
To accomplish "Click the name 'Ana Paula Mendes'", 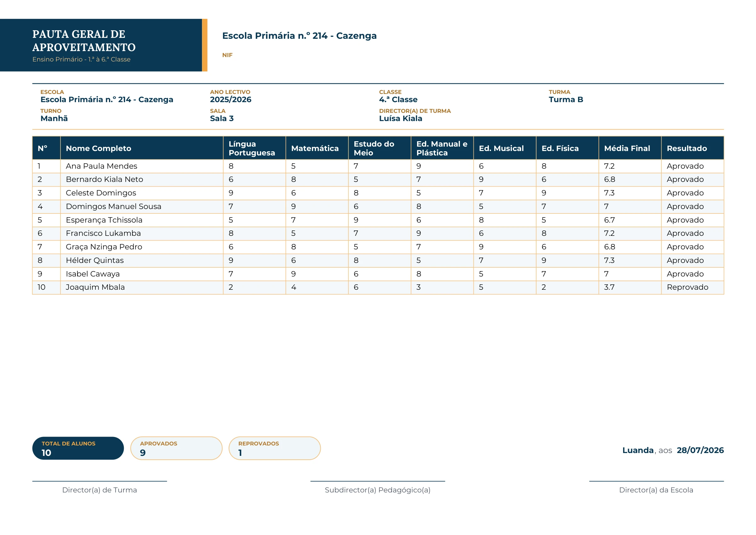I will pos(101,166).
